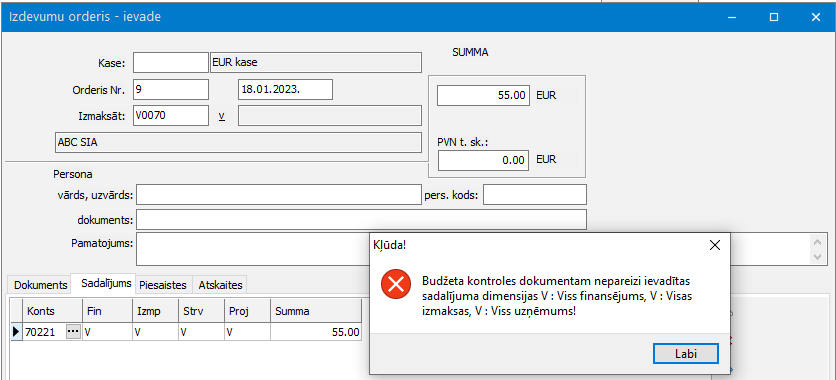Image resolution: width=836 pixels, height=380 pixels.
Task: Click the underlined V link beside Izmaksāt
Action: (x=222, y=116)
